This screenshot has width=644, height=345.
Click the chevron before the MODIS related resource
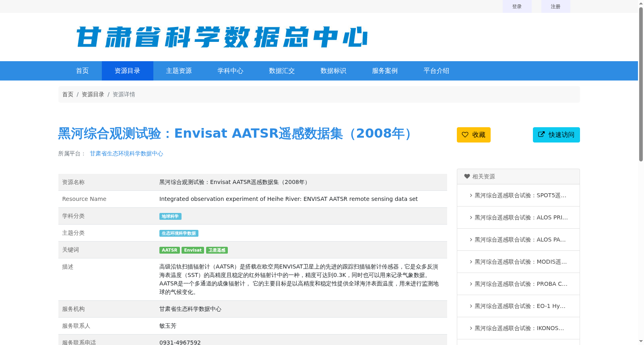point(471,262)
